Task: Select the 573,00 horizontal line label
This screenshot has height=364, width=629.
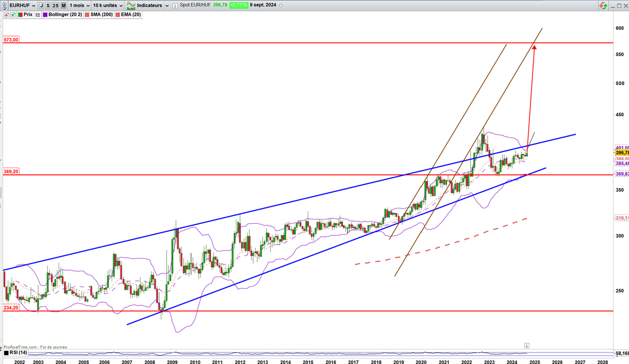Action: (x=10, y=39)
